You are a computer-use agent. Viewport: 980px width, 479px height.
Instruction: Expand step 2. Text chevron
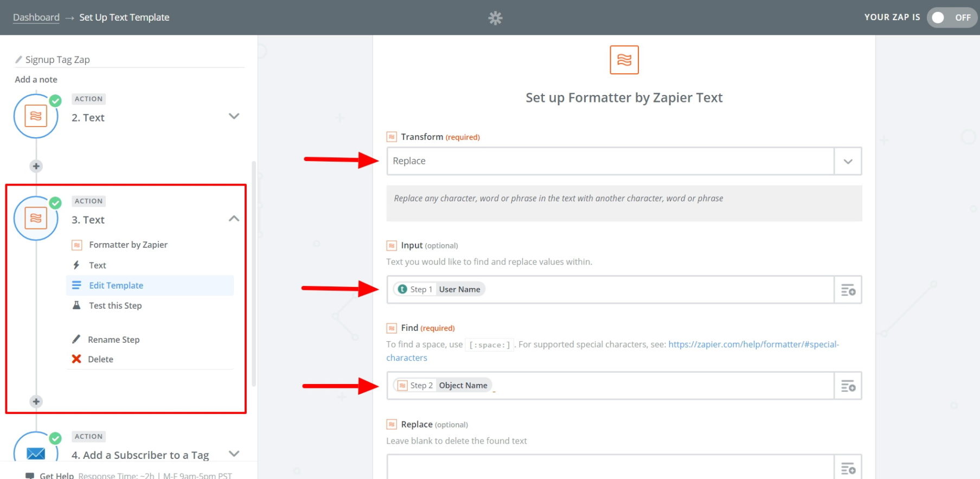pyautogui.click(x=234, y=116)
